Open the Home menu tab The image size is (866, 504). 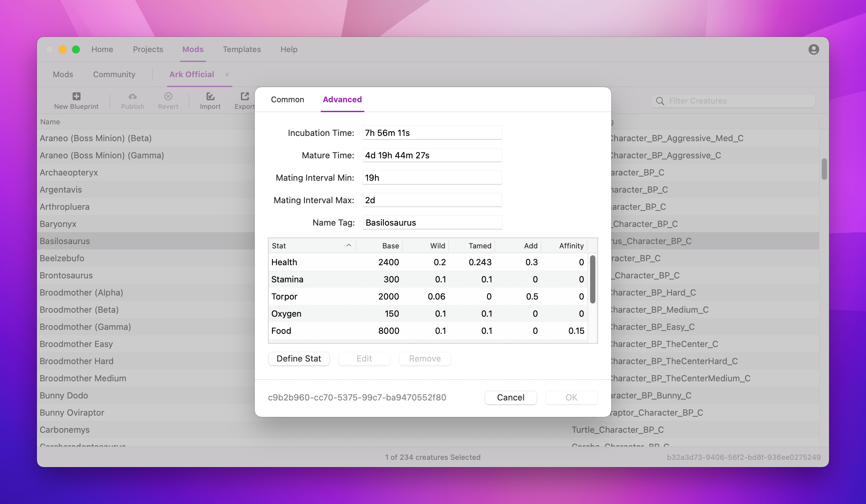pyautogui.click(x=102, y=49)
